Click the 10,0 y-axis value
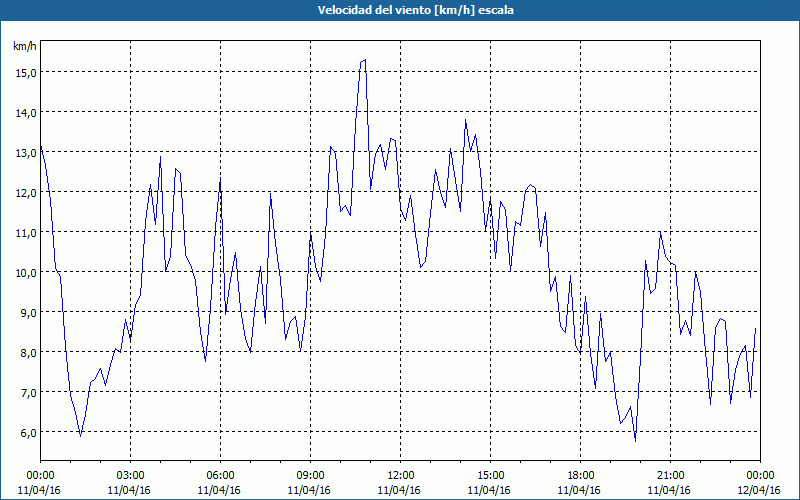Image resolution: width=800 pixels, height=500 pixels. (26, 273)
